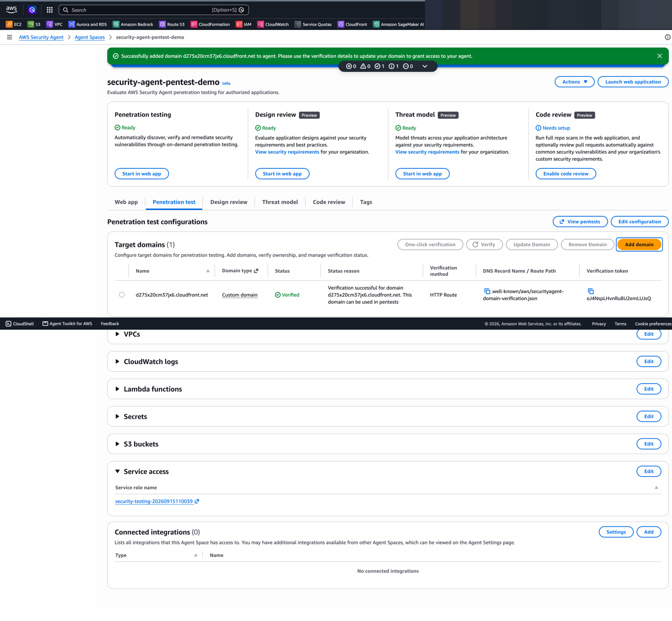Click the Add domain button
Viewport: 672px width, 621px height.
[639, 244]
